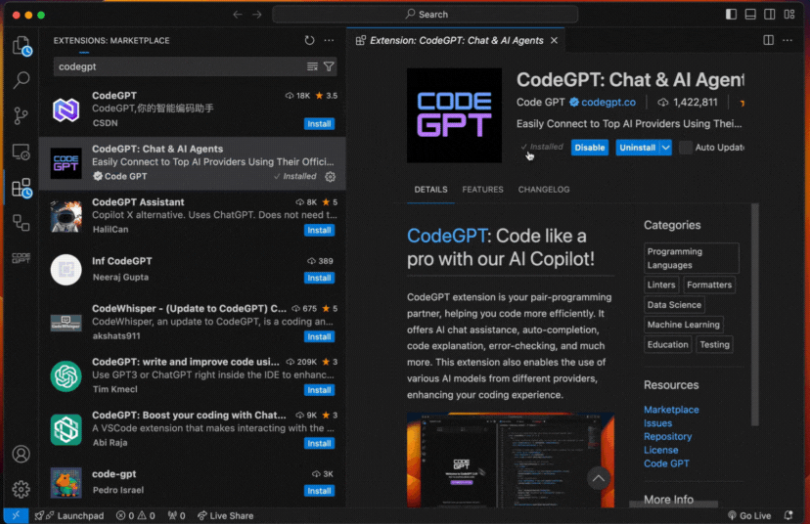Switch to the Details tab
The height and width of the screenshot is (524, 810).
(431, 190)
